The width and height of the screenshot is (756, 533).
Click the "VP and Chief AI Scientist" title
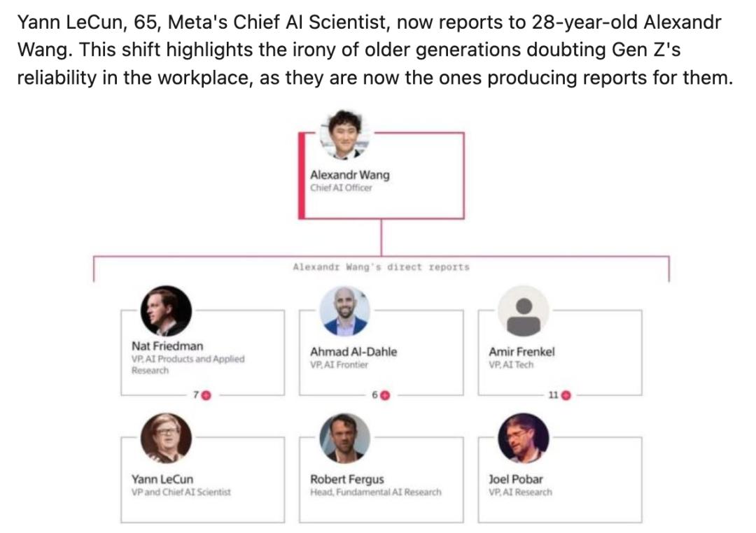pyautogui.click(x=181, y=492)
